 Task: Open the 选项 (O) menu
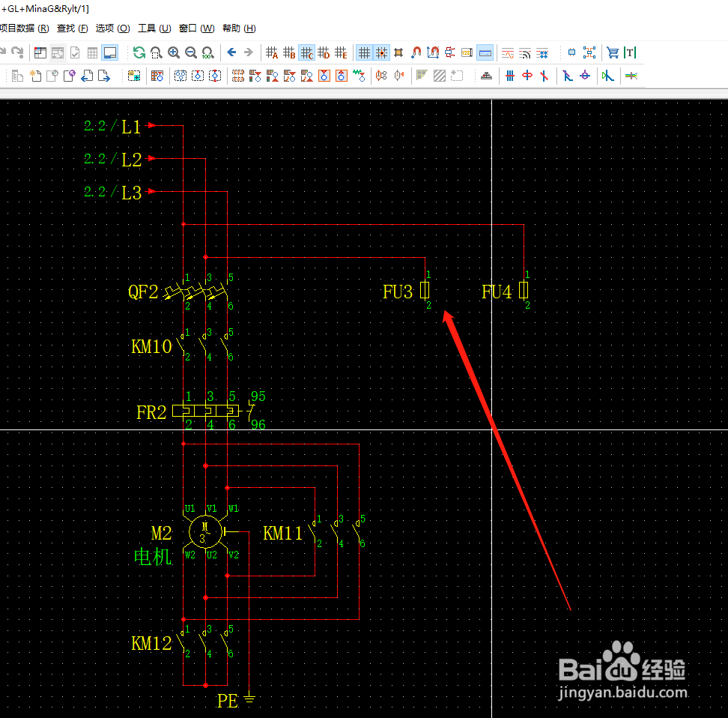coord(113,28)
